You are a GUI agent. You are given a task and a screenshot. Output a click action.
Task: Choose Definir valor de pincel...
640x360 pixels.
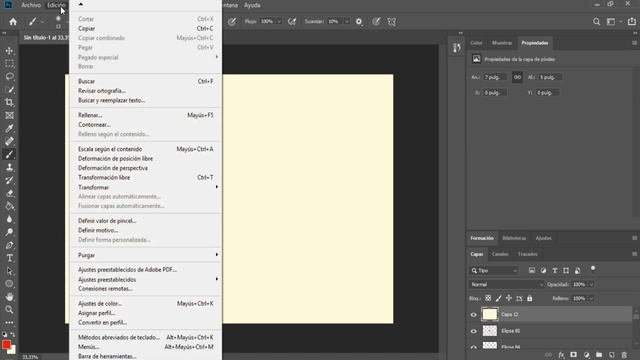(x=146, y=221)
